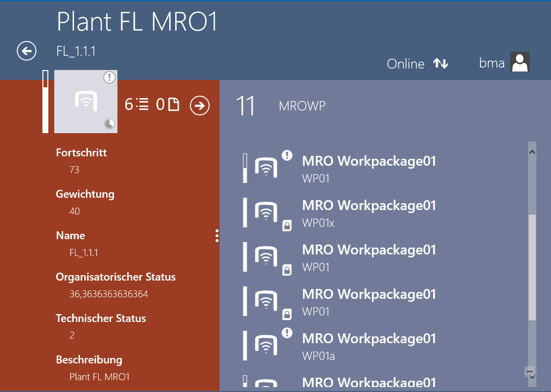Click the scrollbar up arrow

pos(532,152)
